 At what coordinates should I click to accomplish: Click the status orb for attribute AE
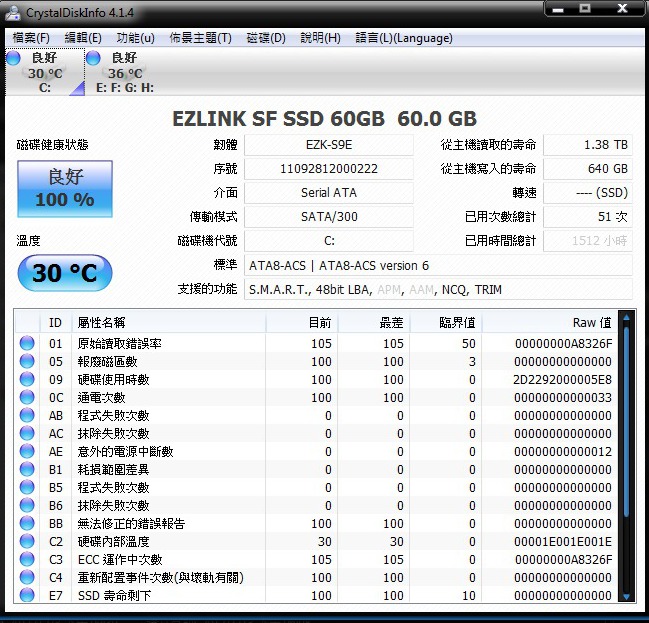pyautogui.click(x=27, y=451)
